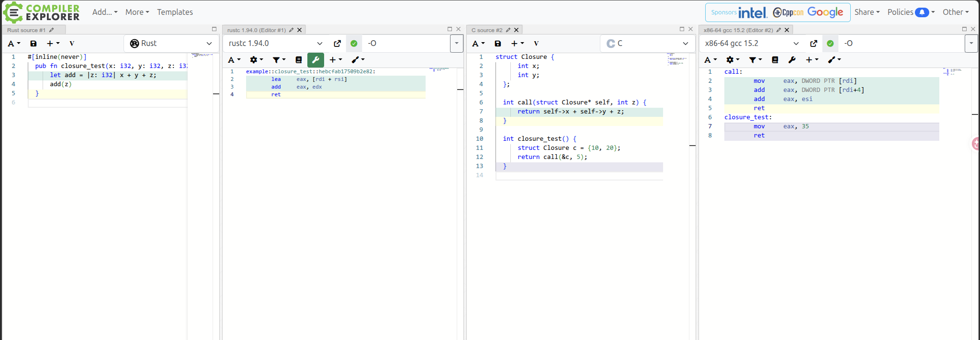The image size is (980, 340).
Task: Focus the rustc -O compiler options field
Action: coord(406,44)
